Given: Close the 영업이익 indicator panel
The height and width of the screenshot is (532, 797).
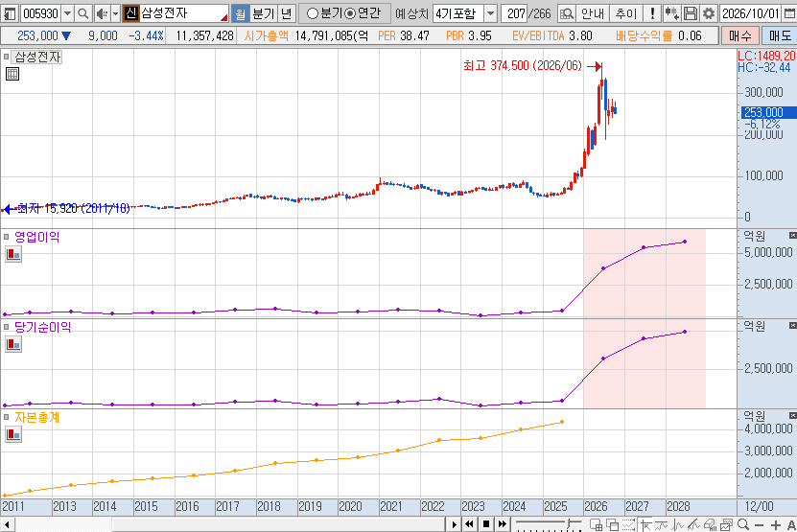Looking at the screenshot, I should (x=792, y=235).
